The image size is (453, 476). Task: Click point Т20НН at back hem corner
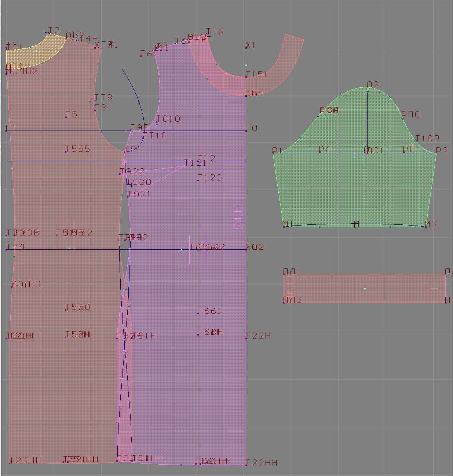coord(10,462)
